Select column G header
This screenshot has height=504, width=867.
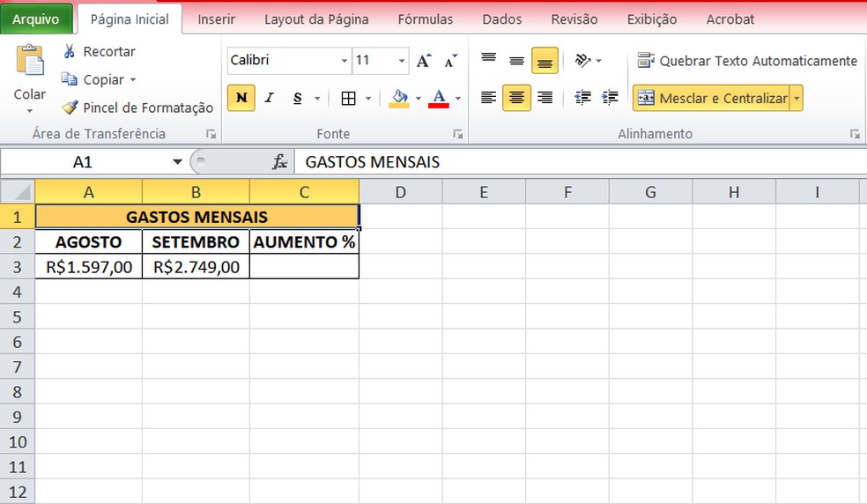click(x=650, y=192)
